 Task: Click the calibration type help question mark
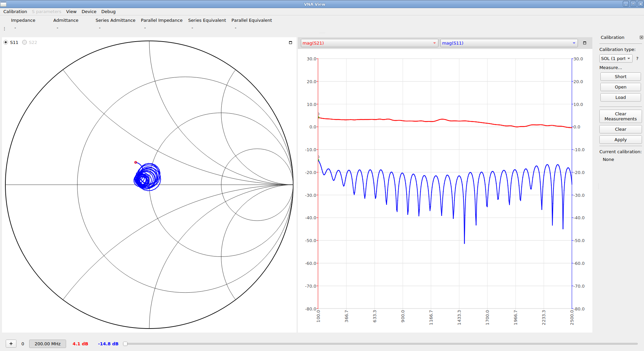(637, 58)
